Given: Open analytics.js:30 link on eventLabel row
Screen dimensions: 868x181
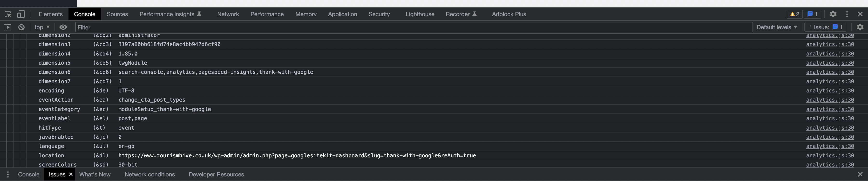Looking at the screenshot, I should pyautogui.click(x=830, y=118).
